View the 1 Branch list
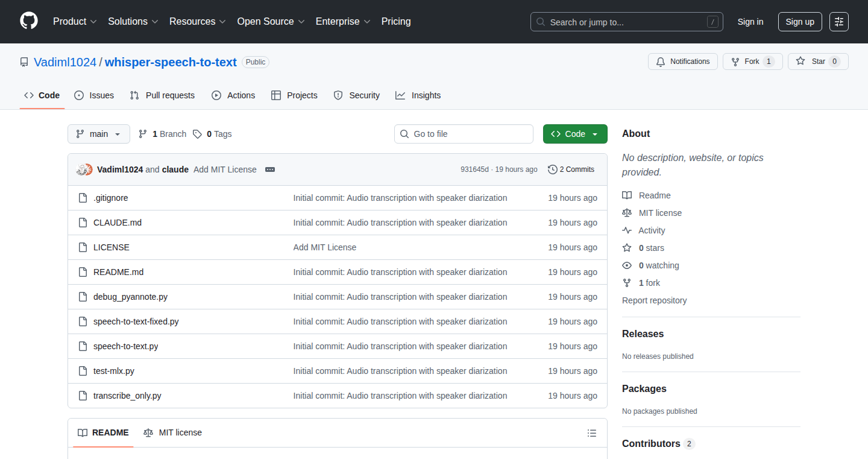 click(x=162, y=134)
